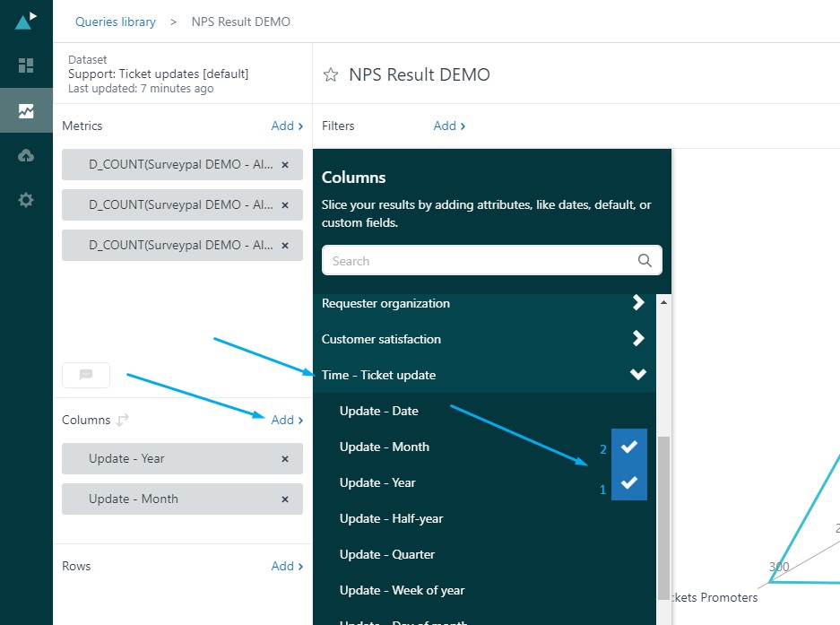Click Add next to Filters

point(449,126)
